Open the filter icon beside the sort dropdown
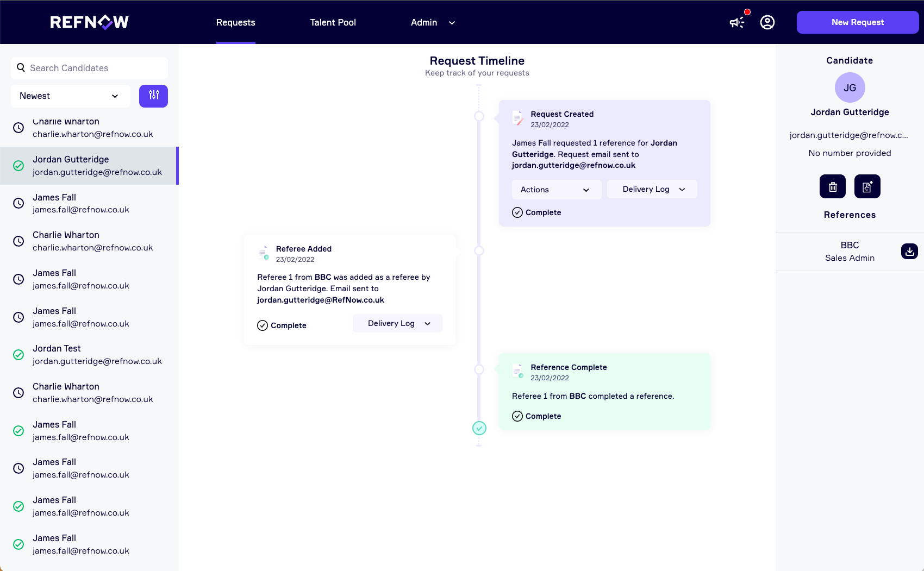The image size is (924, 571). point(153,96)
